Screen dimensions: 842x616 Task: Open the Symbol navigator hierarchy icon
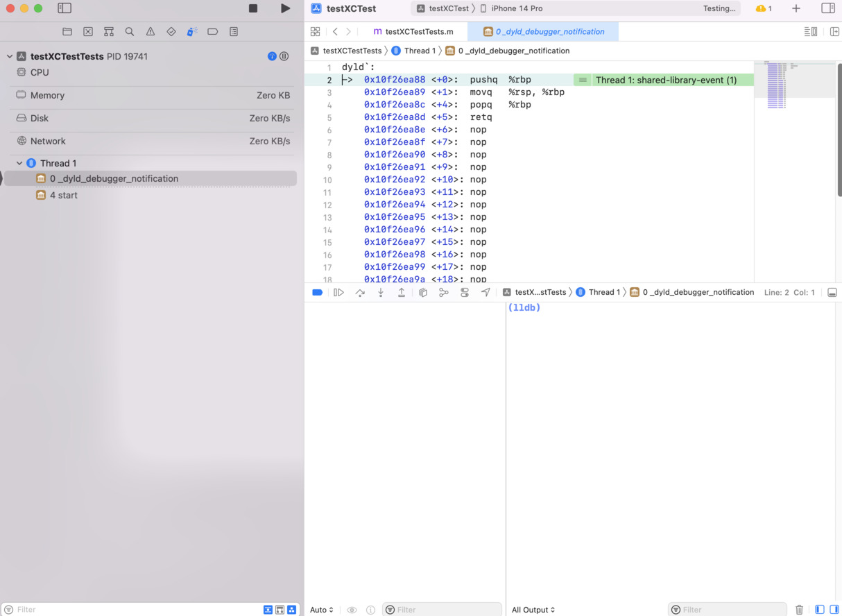109,32
